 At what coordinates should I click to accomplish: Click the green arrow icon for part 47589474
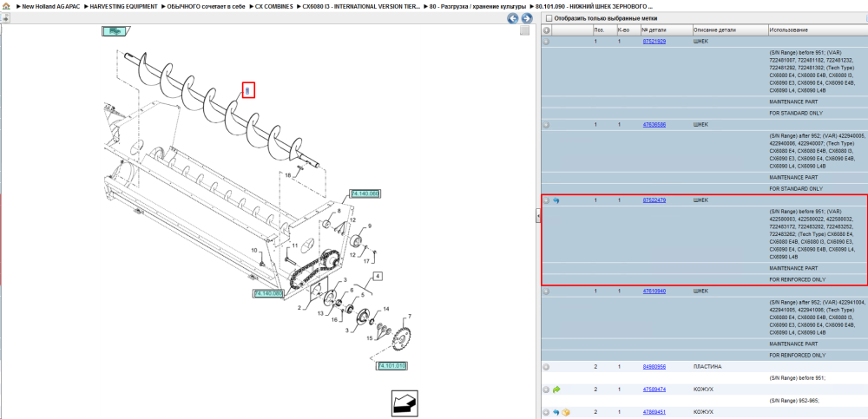pos(556,390)
